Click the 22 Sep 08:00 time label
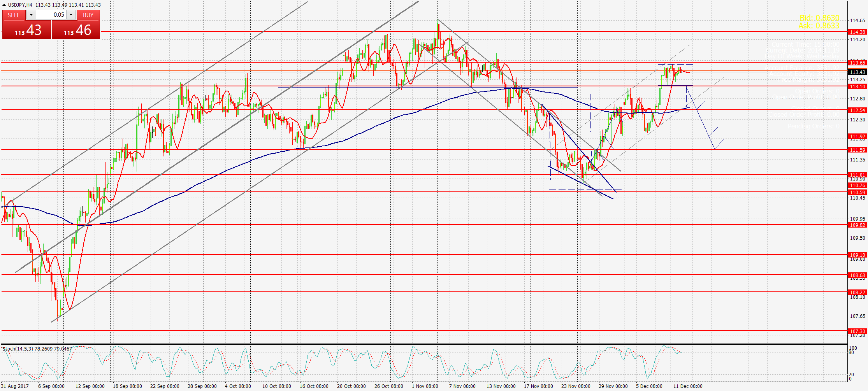This screenshot has height=391, width=868. (x=165, y=386)
